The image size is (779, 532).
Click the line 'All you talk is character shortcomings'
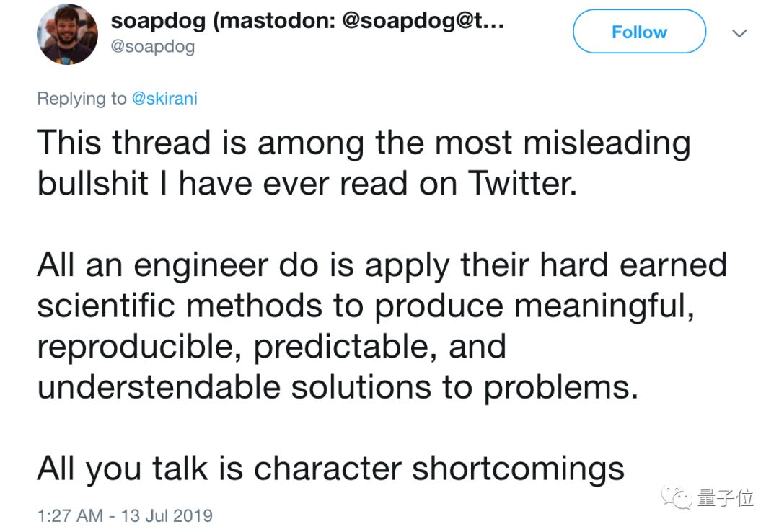(x=330, y=469)
